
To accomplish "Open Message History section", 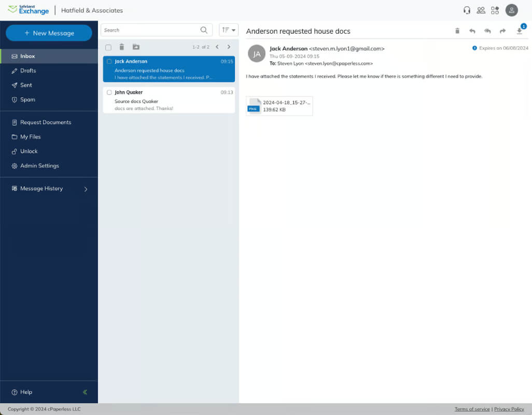I will pyautogui.click(x=41, y=188).
